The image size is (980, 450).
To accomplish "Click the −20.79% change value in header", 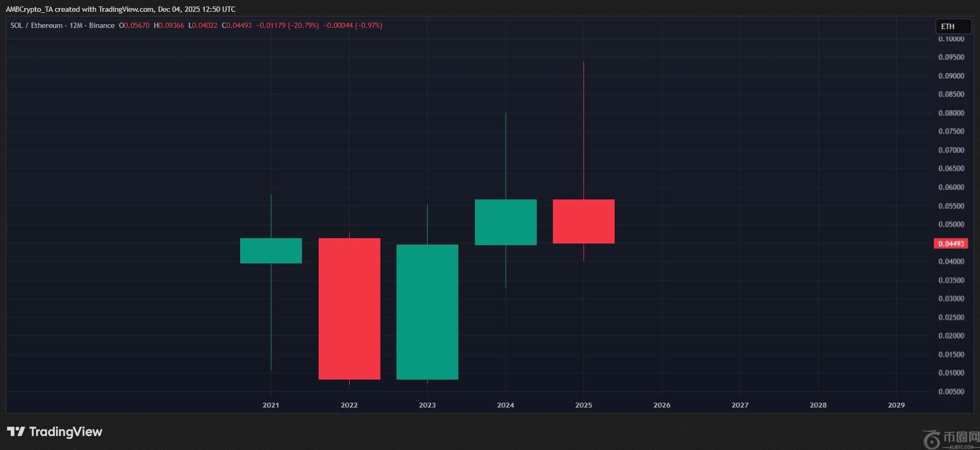I will [x=304, y=25].
